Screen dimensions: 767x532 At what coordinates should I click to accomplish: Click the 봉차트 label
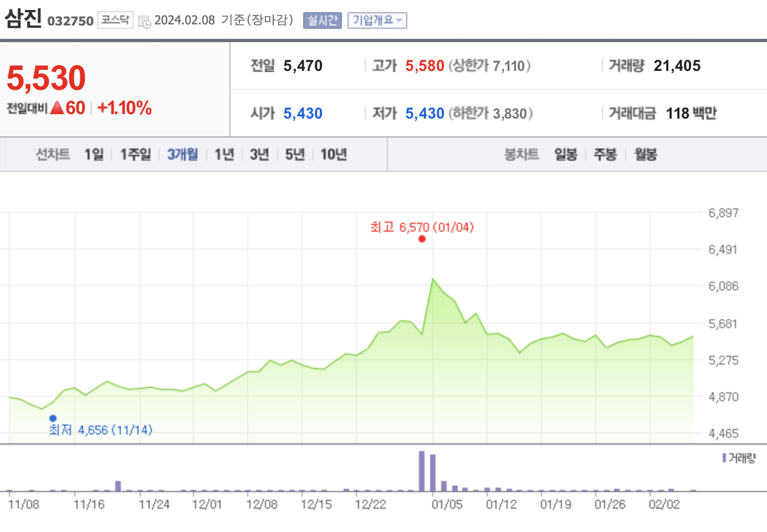pos(521,154)
